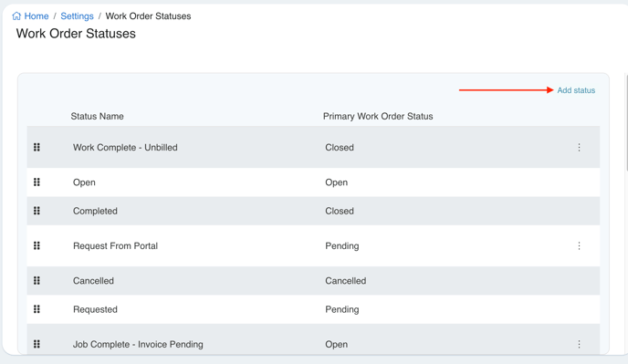Click the Status Name column header
Screen dimensions: 628x364
coord(97,116)
